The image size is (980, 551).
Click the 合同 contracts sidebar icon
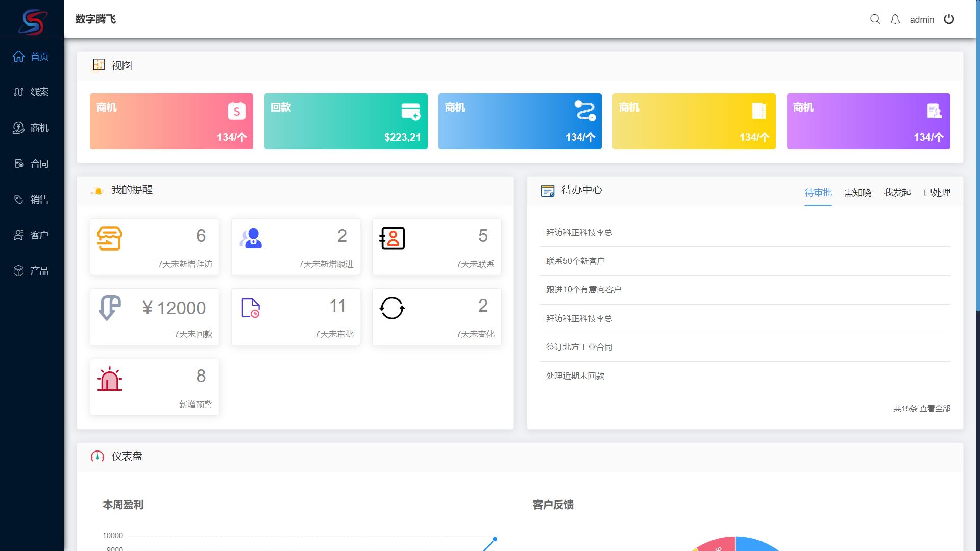[18, 163]
